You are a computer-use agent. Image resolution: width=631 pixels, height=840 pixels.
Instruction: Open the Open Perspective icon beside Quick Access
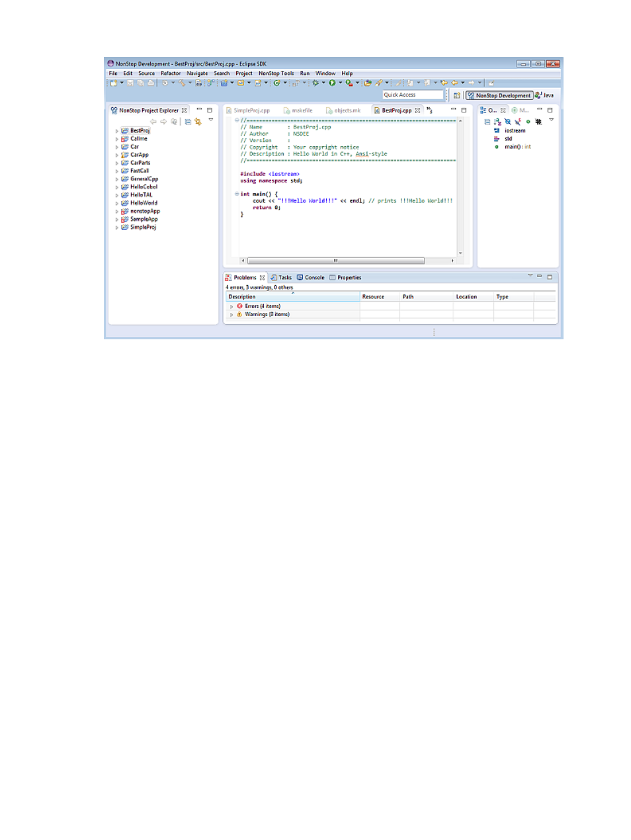[456, 95]
